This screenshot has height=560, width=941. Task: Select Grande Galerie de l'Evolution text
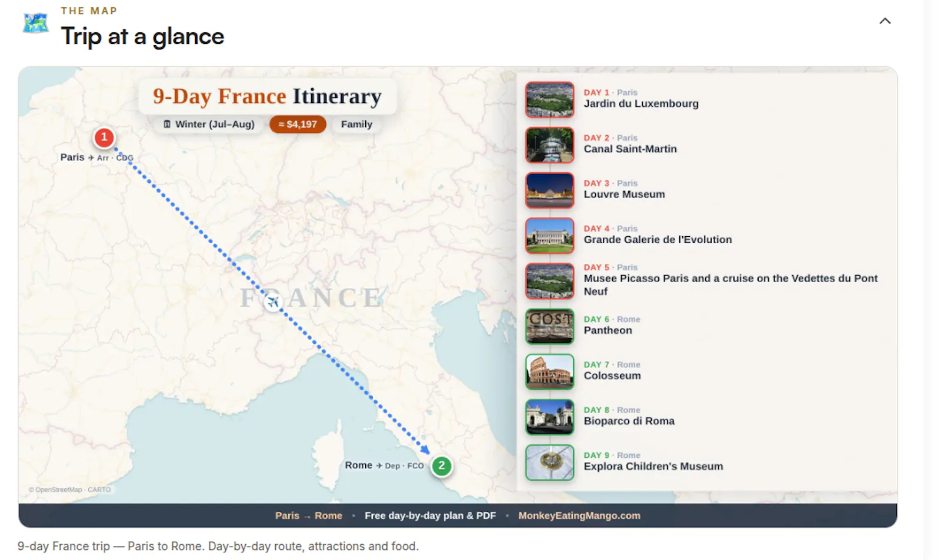(x=658, y=239)
